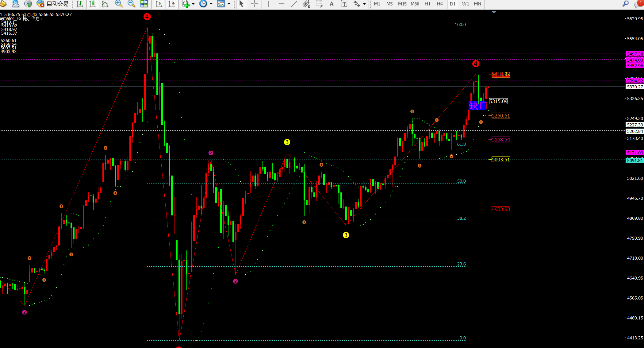Toggle 自动交易 auto trading button
This screenshot has width=644, height=348.
tap(53, 4)
